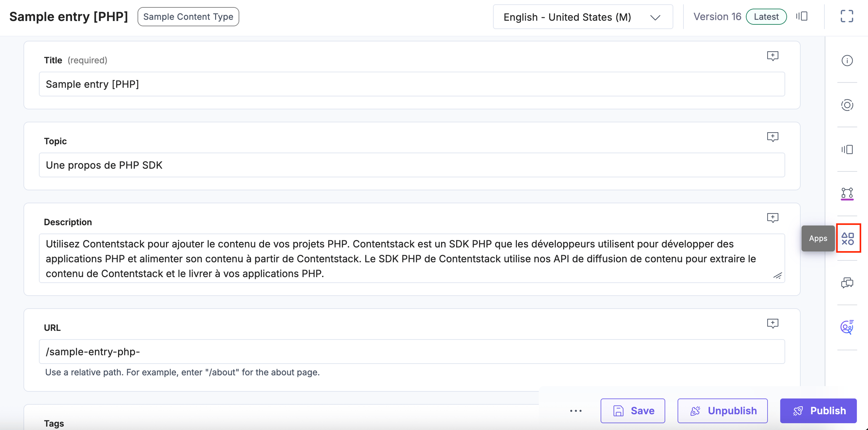Open the AI assistant sidebar icon
This screenshot has width=868, height=430.
pyautogui.click(x=847, y=327)
